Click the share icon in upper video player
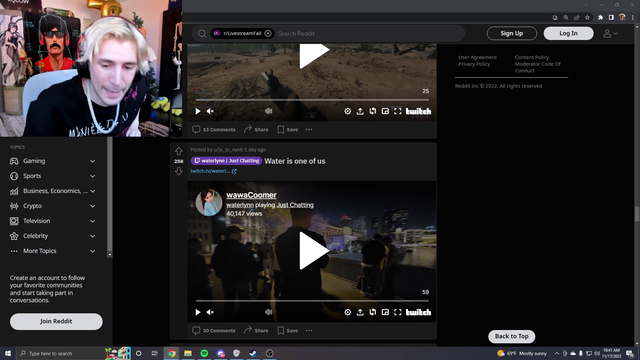 [360, 111]
